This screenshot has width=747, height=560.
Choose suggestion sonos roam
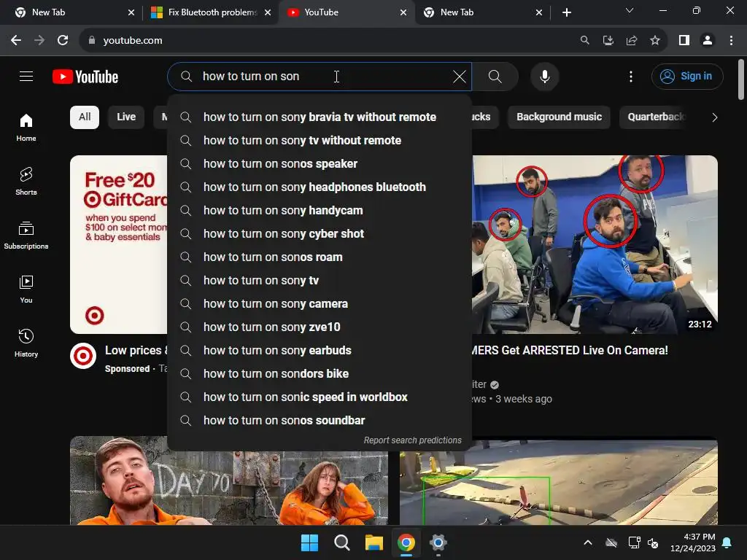click(320, 257)
